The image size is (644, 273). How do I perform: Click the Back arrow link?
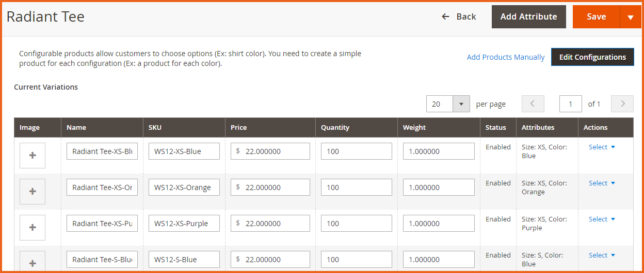pos(459,17)
